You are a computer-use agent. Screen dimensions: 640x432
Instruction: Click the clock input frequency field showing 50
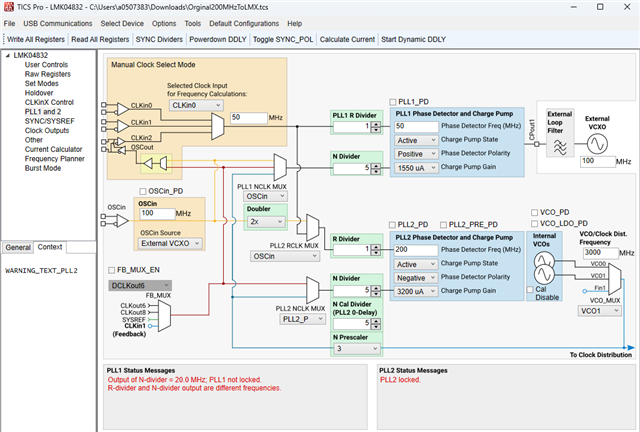[249, 118]
